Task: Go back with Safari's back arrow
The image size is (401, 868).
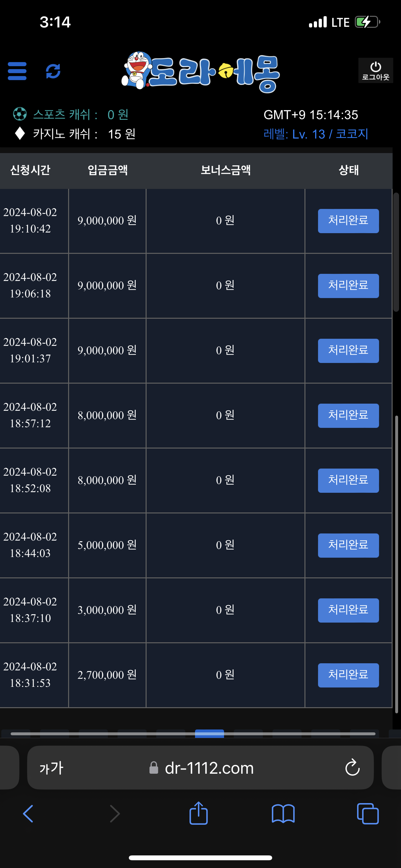Action: point(28,813)
